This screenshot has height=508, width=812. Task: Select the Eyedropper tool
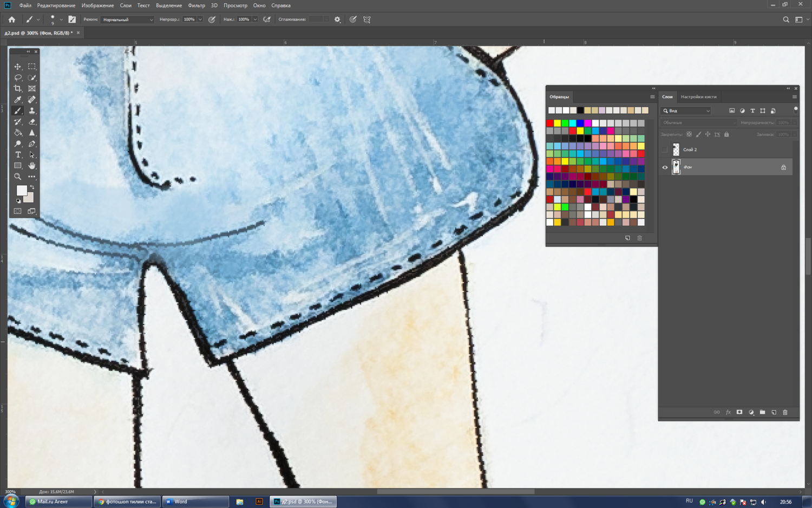[18, 100]
